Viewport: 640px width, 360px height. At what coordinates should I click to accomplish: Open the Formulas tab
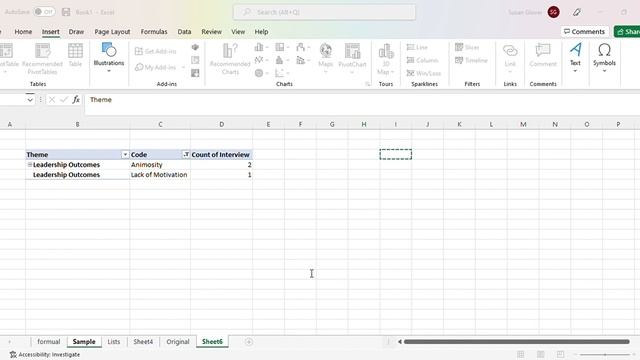[x=154, y=31]
